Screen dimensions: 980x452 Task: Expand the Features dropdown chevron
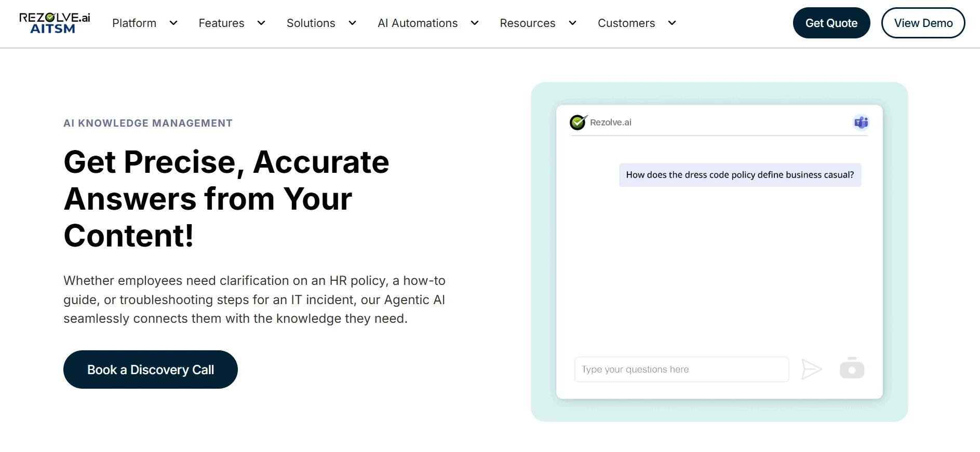[261, 23]
